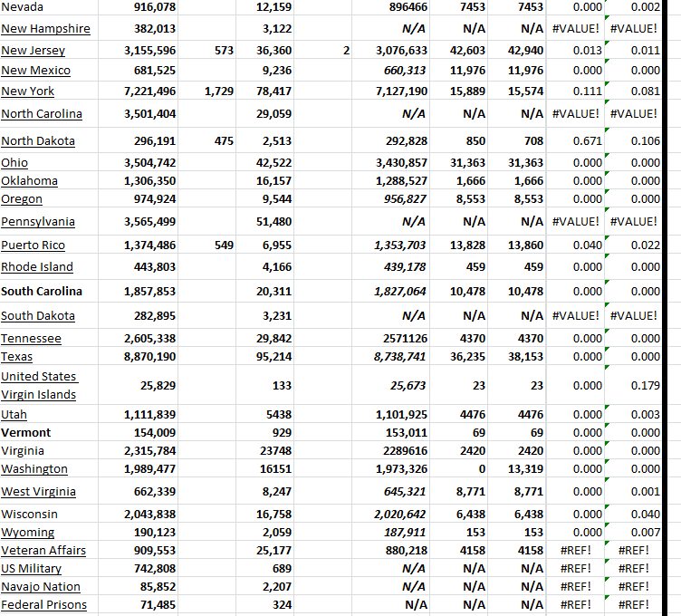This screenshot has width=681, height=616.
Task: Select the Virginia name cell
Action: pos(49,451)
